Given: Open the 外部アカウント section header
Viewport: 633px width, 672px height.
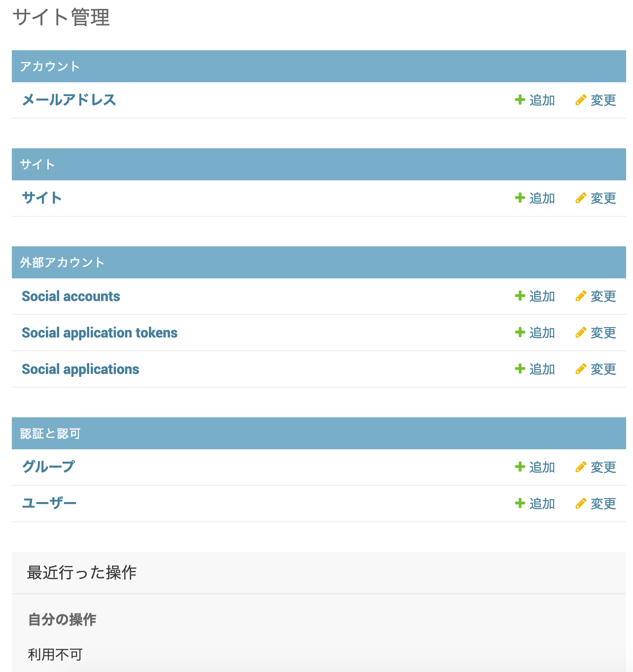Looking at the screenshot, I should coord(62,263).
